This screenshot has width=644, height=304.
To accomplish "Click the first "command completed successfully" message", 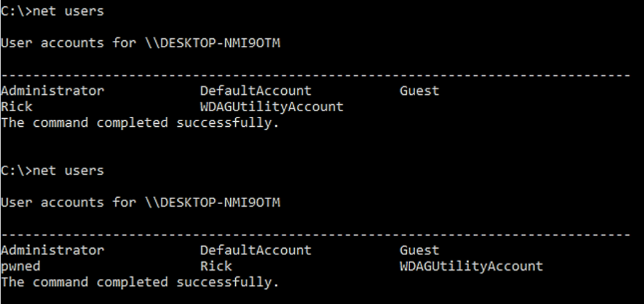I will pos(140,122).
